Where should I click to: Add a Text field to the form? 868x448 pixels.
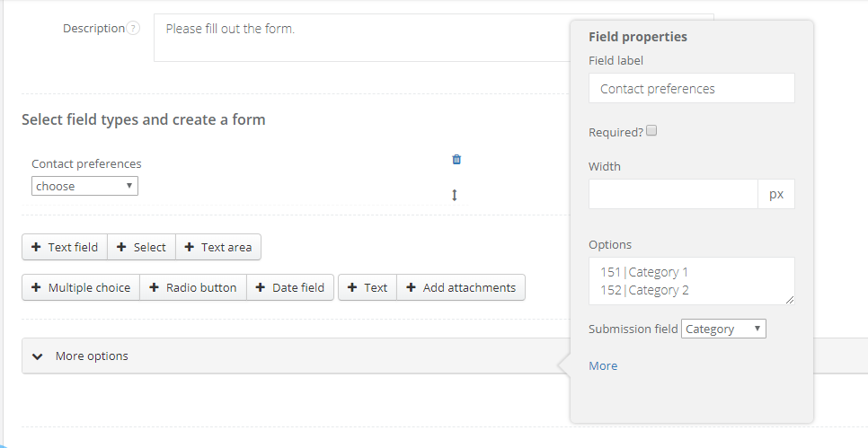[65, 247]
